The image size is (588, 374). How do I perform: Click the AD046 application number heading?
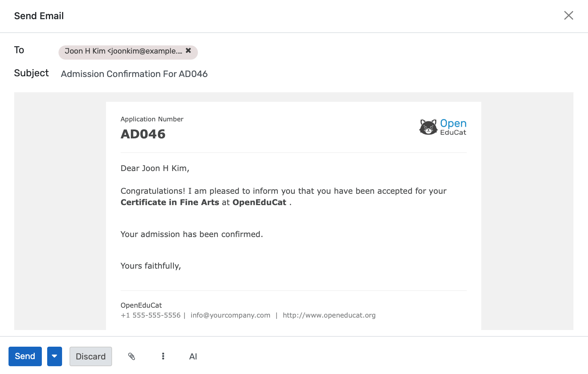coord(143,134)
